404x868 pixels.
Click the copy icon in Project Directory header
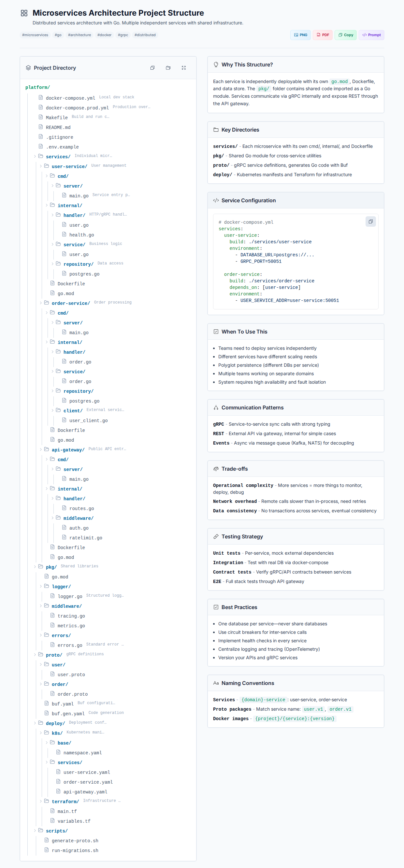152,68
